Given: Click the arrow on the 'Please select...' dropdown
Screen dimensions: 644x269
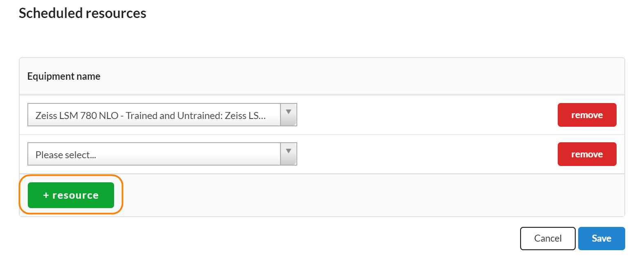Looking at the screenshot, I should [x=289, y=152].
